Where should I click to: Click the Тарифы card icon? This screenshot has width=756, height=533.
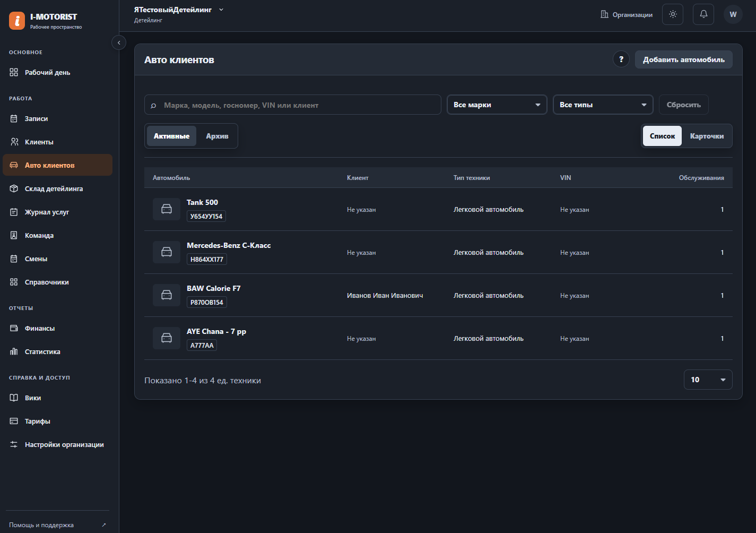tap(14, 421)
